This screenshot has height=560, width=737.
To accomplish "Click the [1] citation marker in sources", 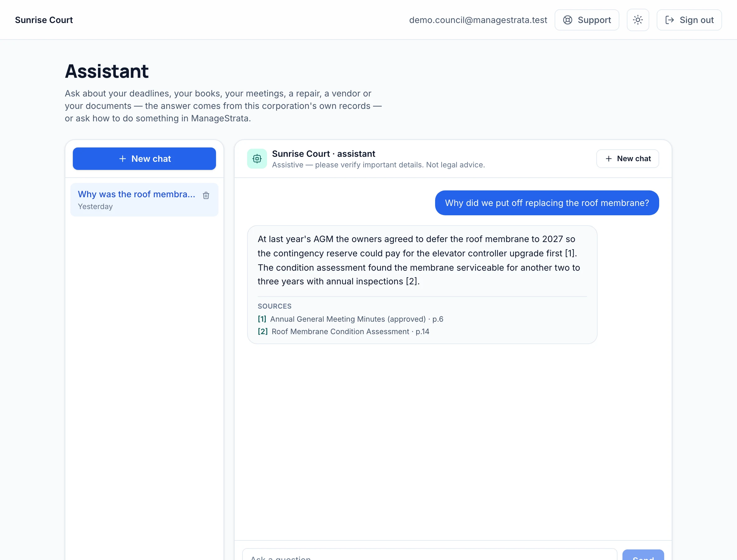I will tap(262, 319).
